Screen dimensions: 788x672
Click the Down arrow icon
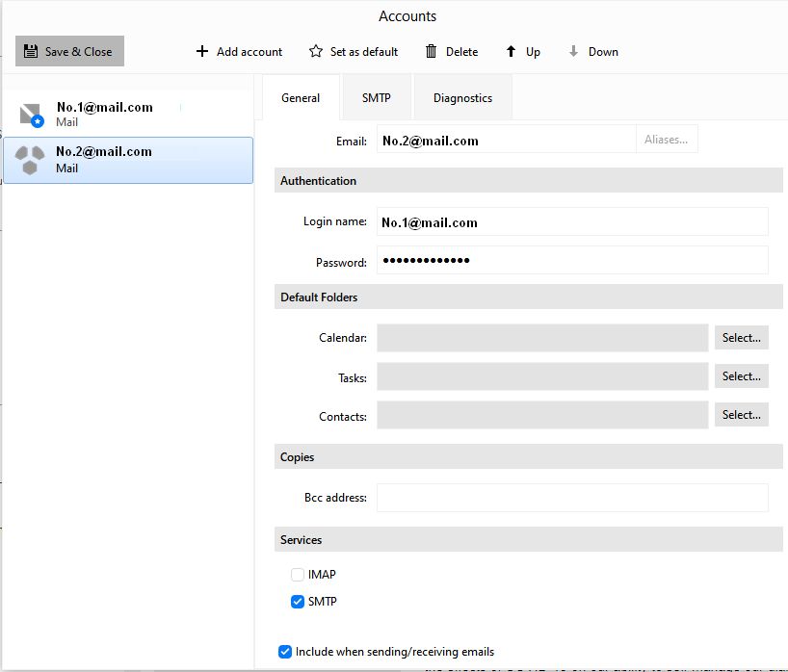573,51
